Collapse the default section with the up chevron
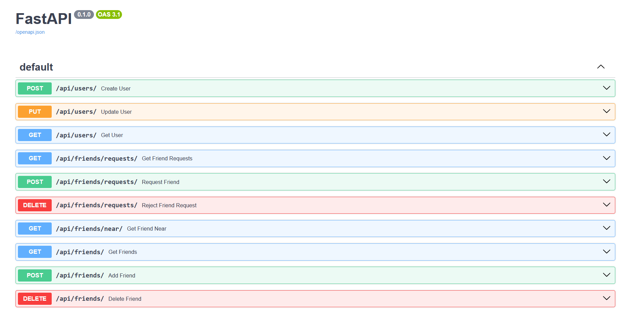This screenshot has width=644, height=320. coord(601,67)
